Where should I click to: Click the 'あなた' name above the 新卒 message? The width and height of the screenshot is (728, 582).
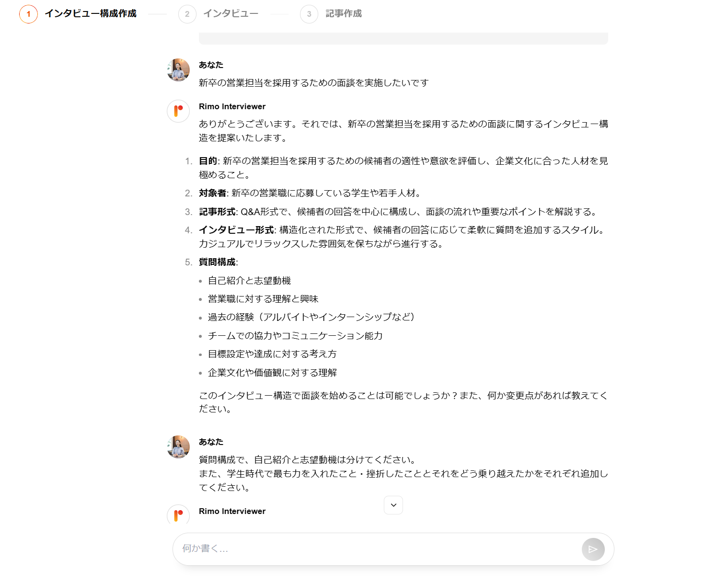point(211,65)
